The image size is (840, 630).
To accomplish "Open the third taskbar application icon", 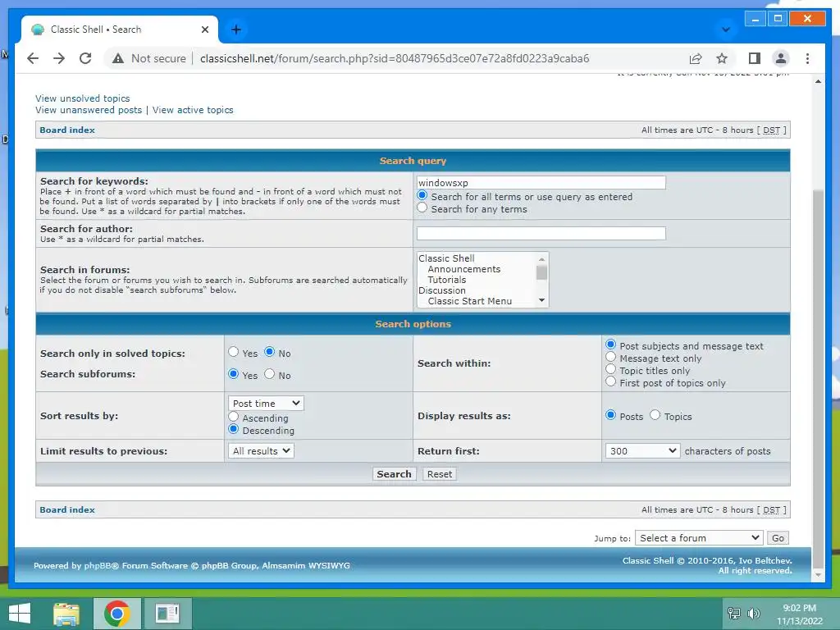I will (x=167, y=614).
